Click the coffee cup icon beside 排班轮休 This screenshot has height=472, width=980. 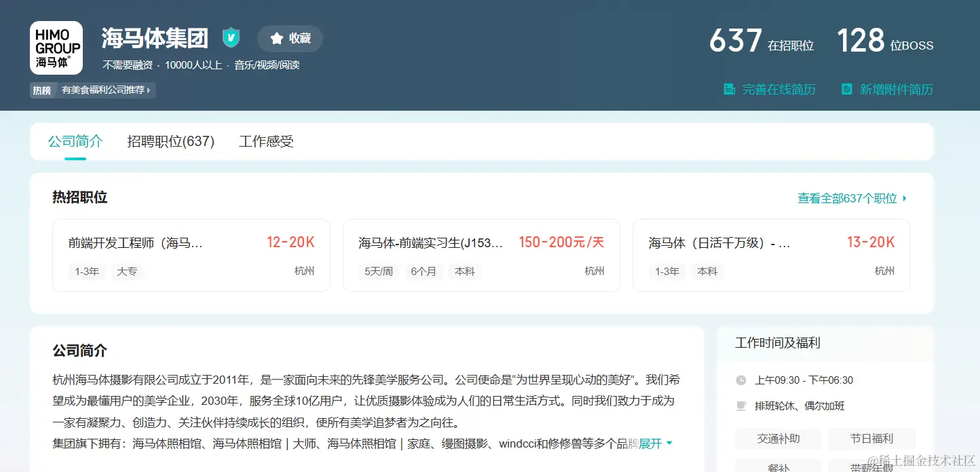tap(741, 406)
